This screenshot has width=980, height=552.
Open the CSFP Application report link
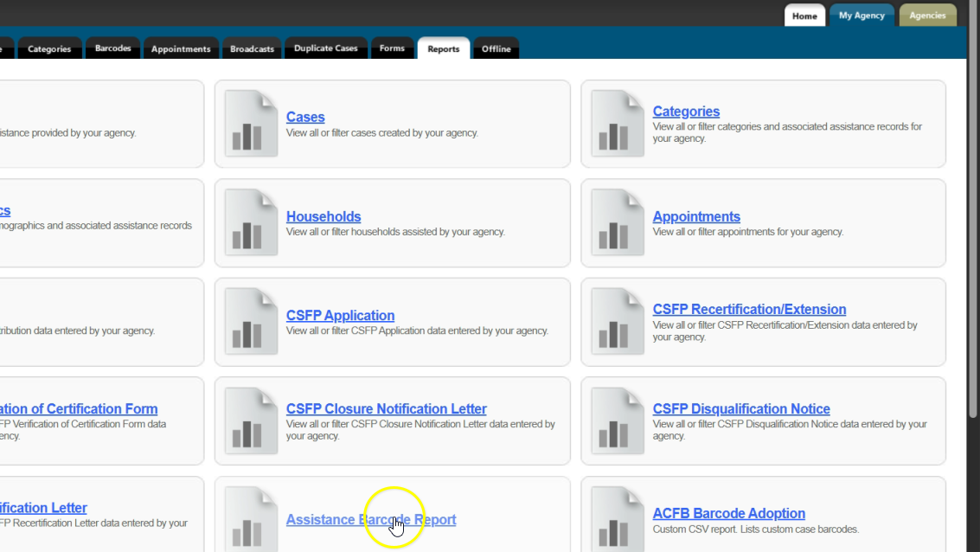coord(340,316)
